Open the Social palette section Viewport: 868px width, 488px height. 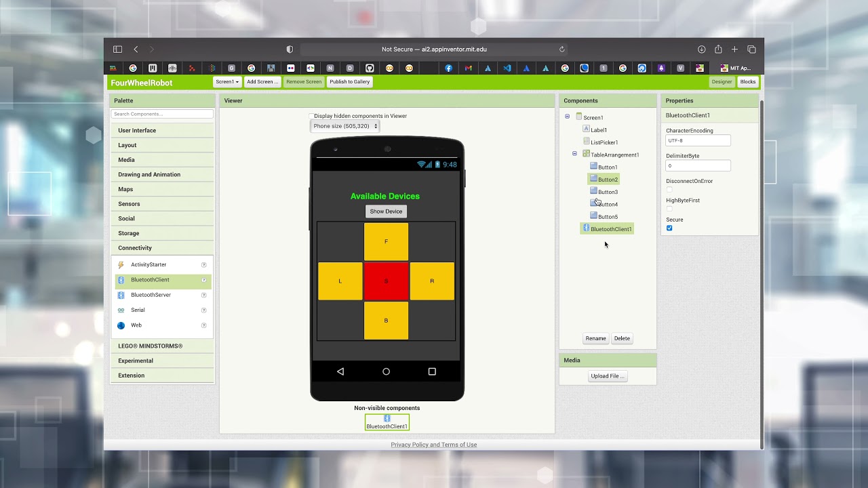coord(162,218)
